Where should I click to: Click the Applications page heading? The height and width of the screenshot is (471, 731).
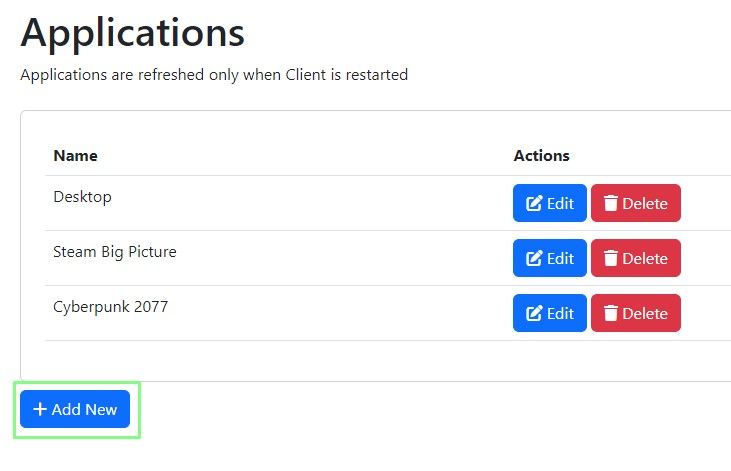tap(132, 33)
